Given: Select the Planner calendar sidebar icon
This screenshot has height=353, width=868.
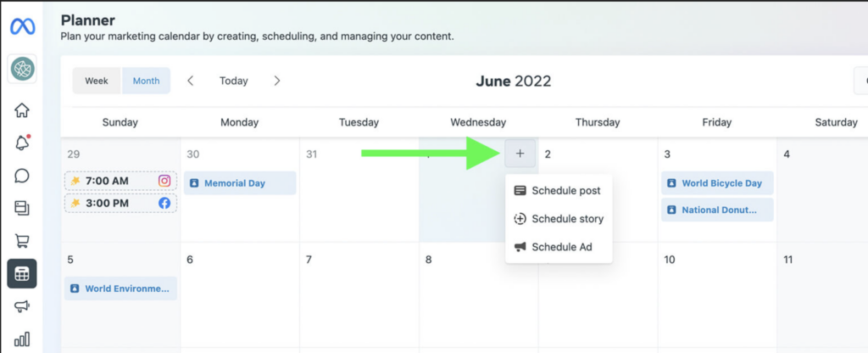Looking at the screenshot, I should pos(22,273).
